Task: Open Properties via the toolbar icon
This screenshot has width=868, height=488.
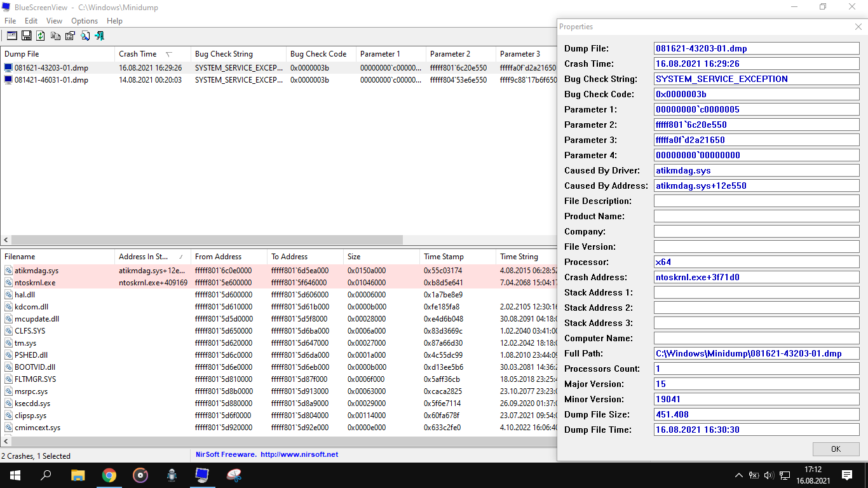Action: point(70,36)
